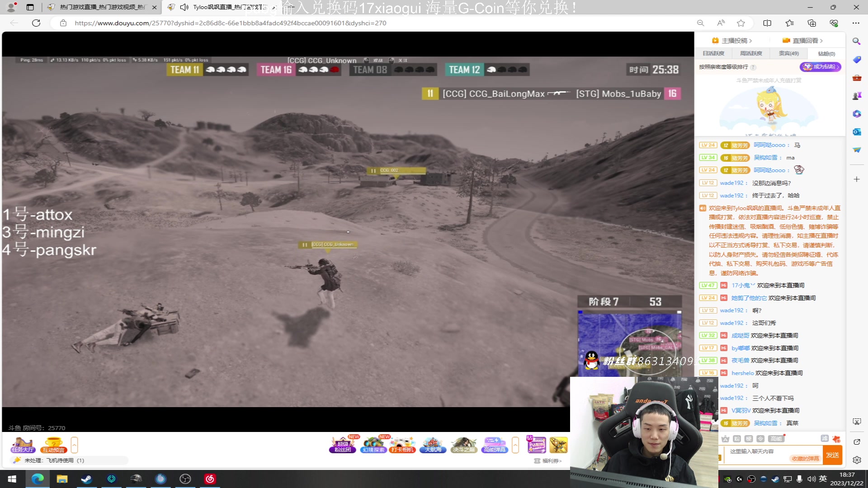Open the Edge browser more options menu
Viewport: 868px width, 488px height.
click(x=856, y=23)
